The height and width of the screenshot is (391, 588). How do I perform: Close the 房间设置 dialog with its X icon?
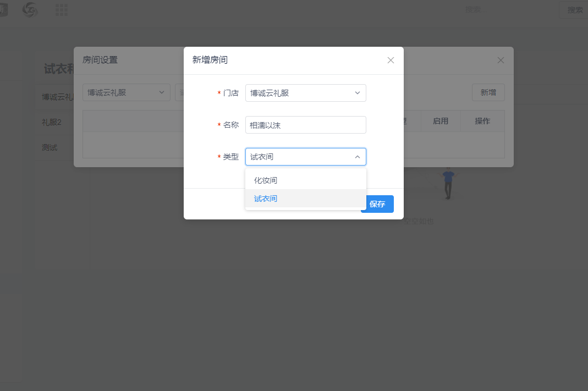tap(501, 60)
